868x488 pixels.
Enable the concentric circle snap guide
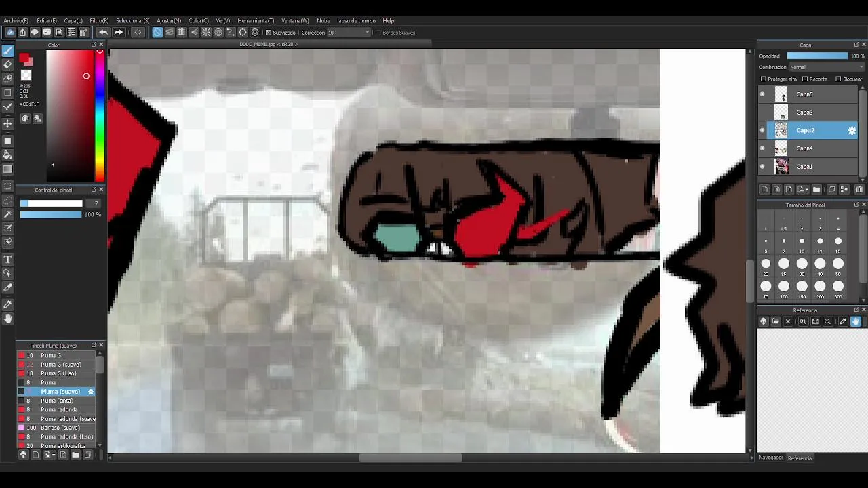tap(218, 33)
